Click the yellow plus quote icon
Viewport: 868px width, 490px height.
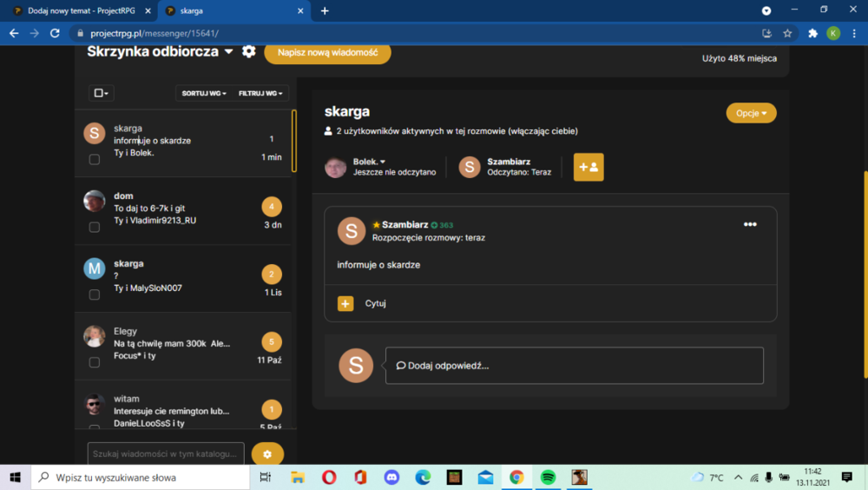[x=345, y=304]
